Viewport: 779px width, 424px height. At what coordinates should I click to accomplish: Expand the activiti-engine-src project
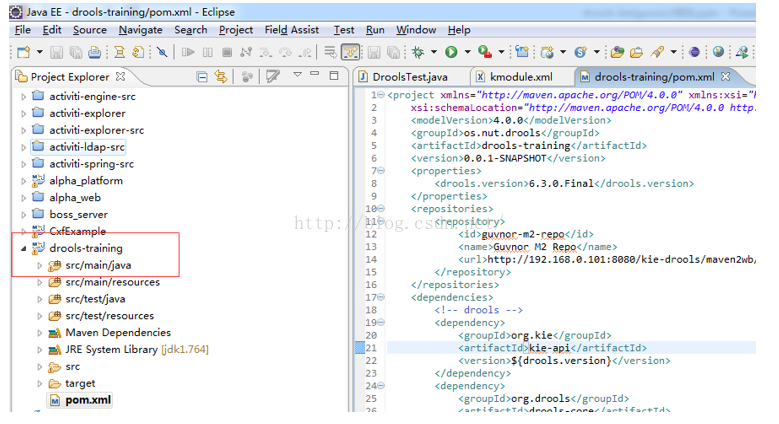[23, 97]
